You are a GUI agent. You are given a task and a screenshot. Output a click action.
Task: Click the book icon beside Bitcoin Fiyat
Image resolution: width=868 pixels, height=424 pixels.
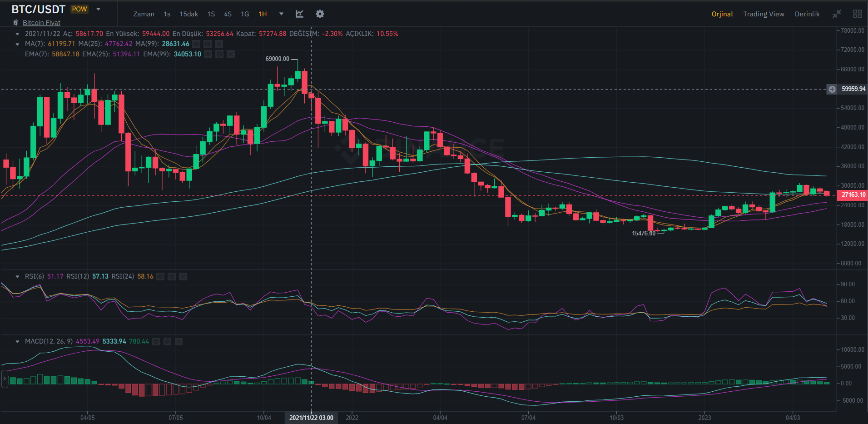16,23
